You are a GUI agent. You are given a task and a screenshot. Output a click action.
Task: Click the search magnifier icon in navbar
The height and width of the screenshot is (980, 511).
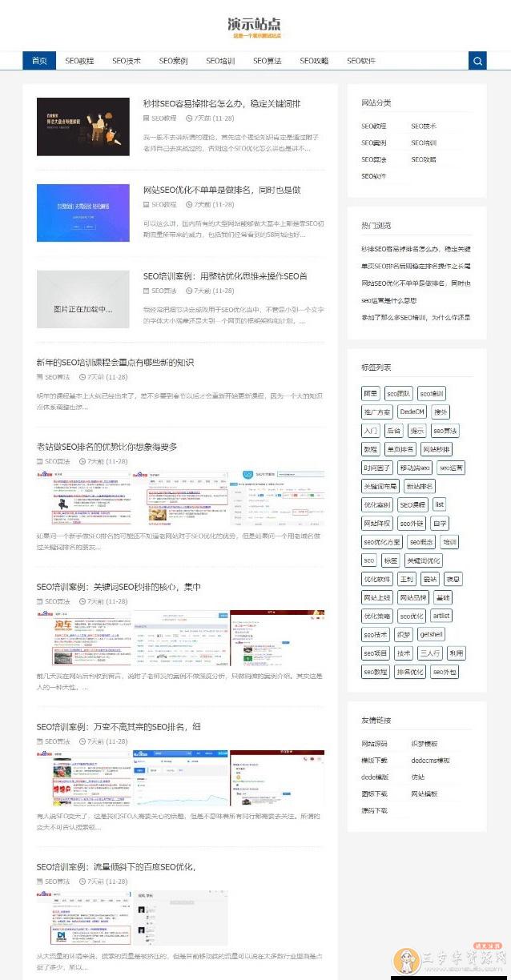coord(477,61)
